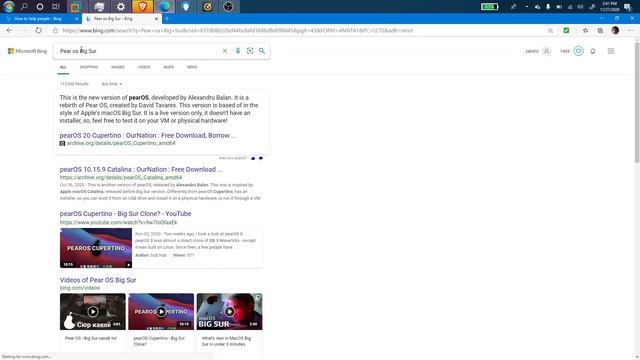Click inside the Bing search input
The image size is (640, 360).
[x=139, y=51]
